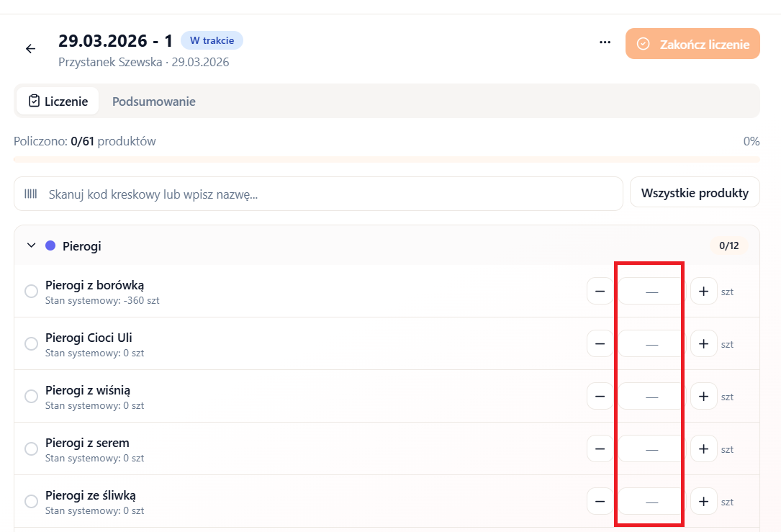Screen dimensions: 781x532
Task: Click quantity field for Pierogi ze śliwką
Action: pos(652,502)
